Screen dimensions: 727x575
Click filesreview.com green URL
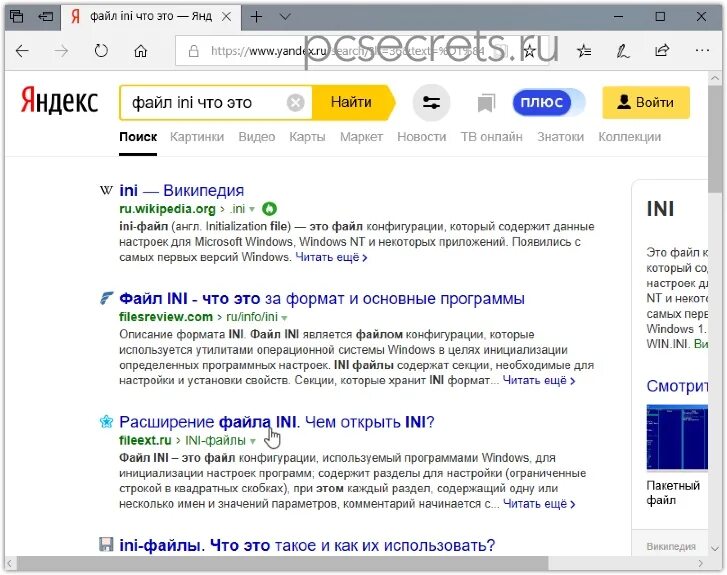166,317
